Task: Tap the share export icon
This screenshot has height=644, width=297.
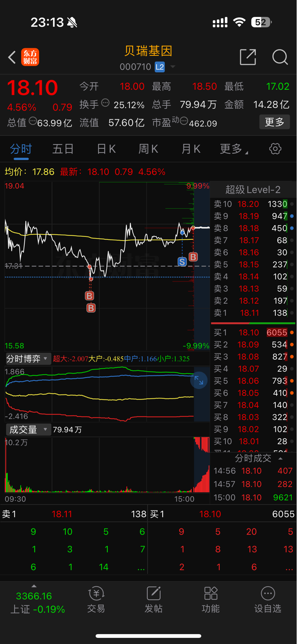Action: pos(248,57)
